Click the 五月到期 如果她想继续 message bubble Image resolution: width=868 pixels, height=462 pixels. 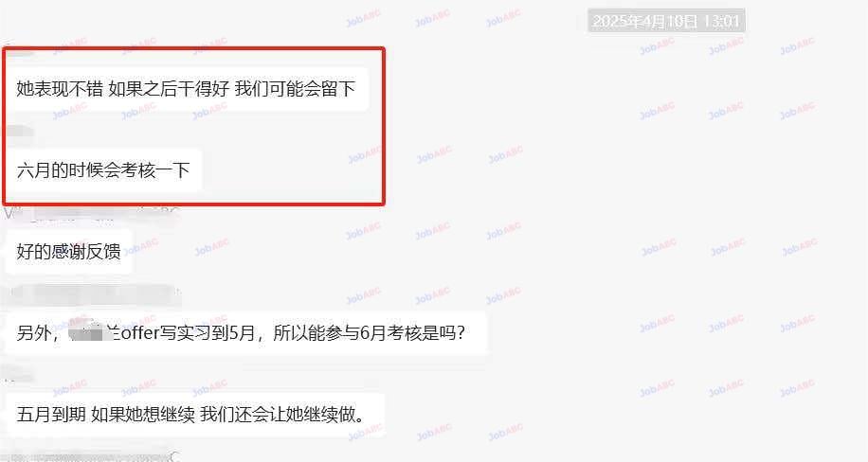(x=195, y=415)
